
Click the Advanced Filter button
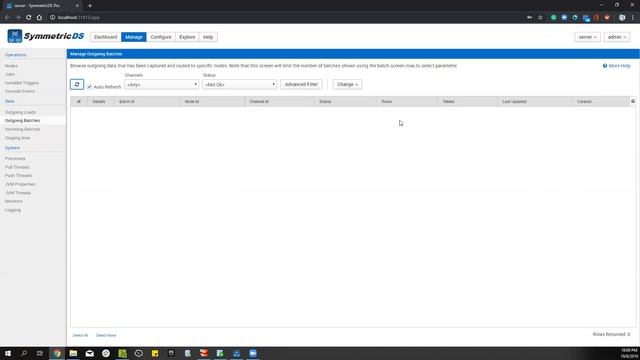point(301,84)
